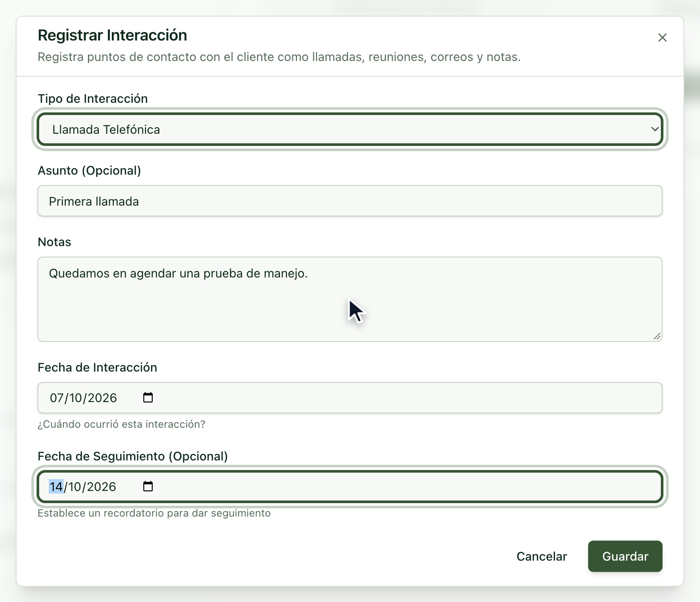Image resolution: width=700 pixels, height=602 pixels.
Task: Click the Cancelar button
Action: (x=542, y=556)
